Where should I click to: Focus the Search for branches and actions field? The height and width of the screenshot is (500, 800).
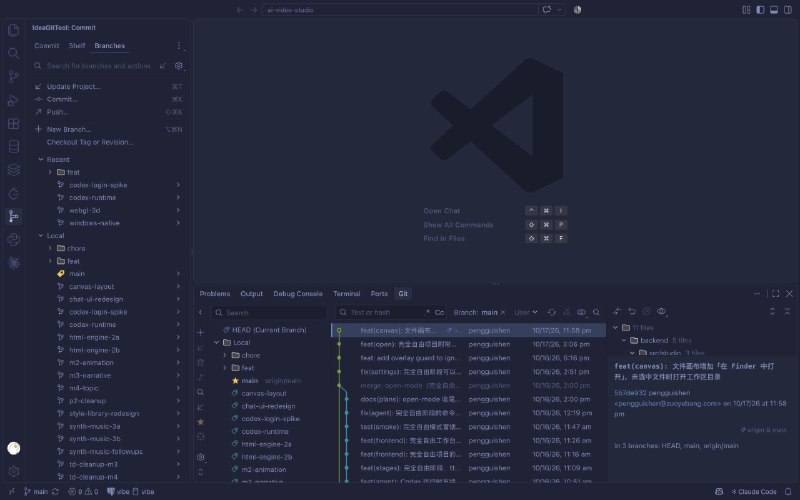pos(98,66)
